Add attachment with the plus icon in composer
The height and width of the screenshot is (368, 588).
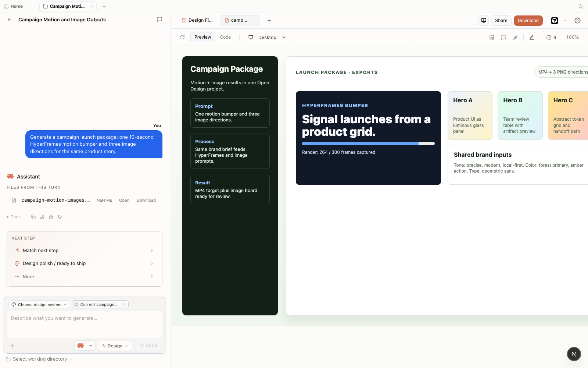pos(12,346)
